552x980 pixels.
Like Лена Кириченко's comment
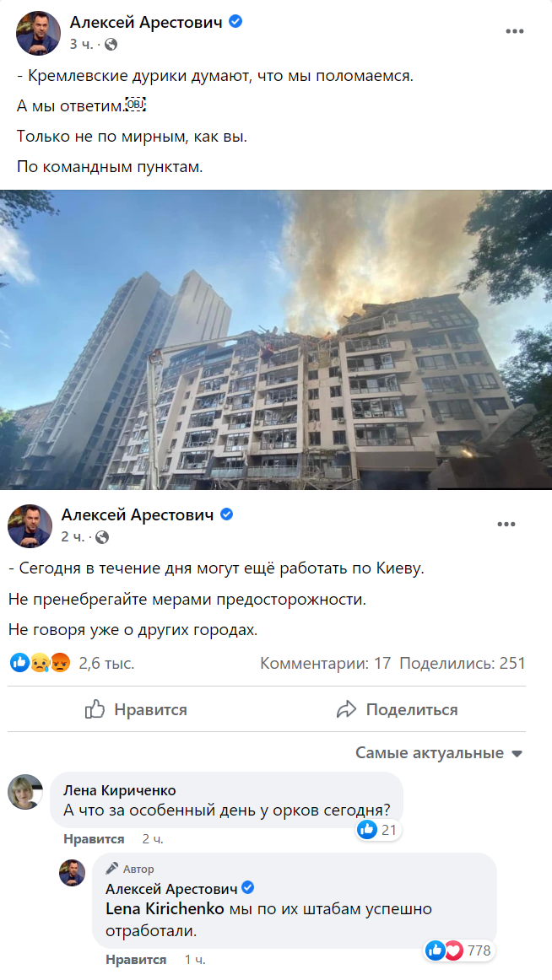click(x=94, y=839)
